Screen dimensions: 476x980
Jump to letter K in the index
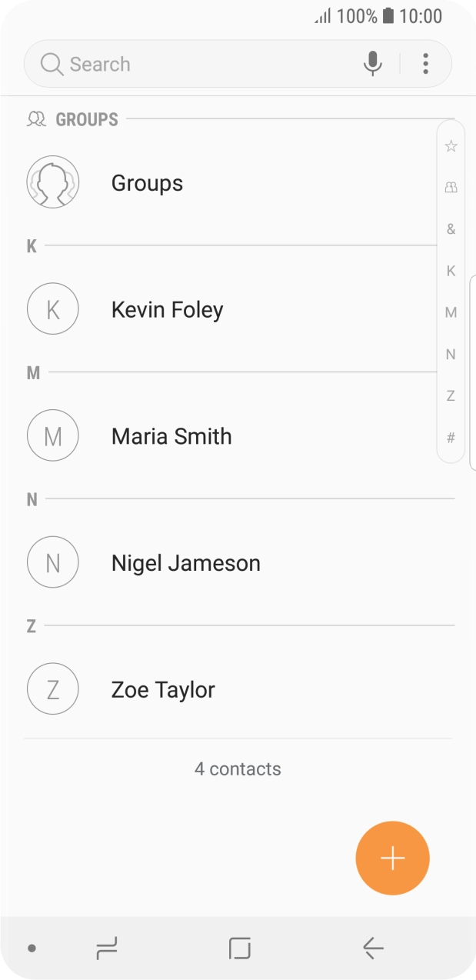[450, 271]
